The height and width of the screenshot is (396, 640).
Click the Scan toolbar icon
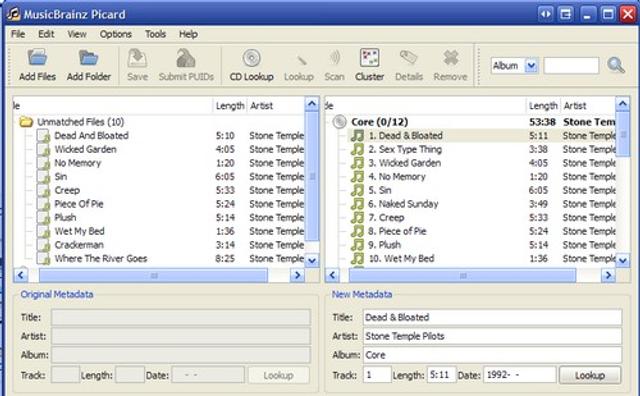click(335, 58)
